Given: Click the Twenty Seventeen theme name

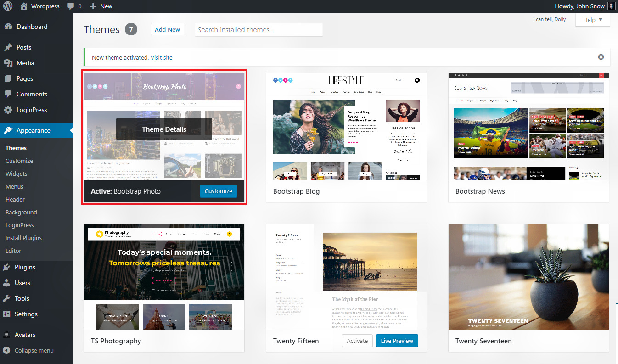Looking at the screenshot, I should click(x=483, y=341).
